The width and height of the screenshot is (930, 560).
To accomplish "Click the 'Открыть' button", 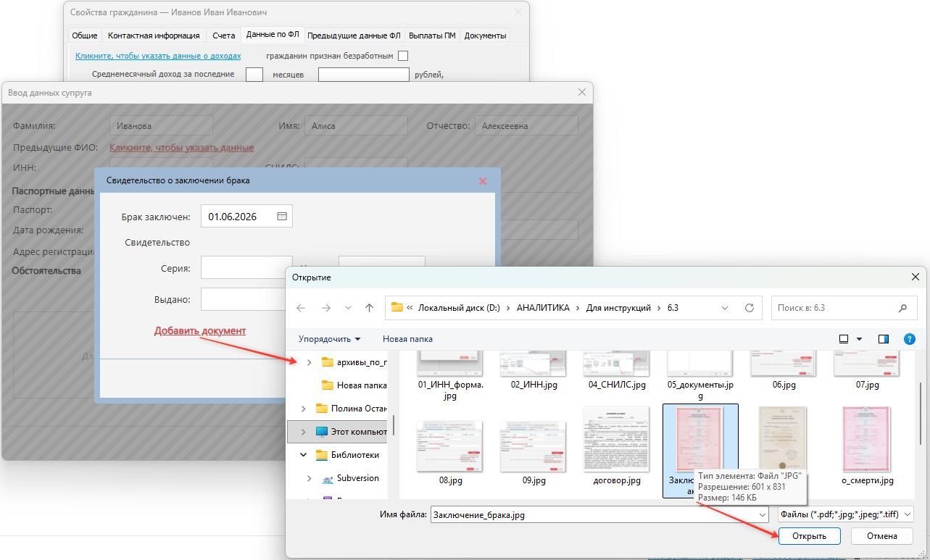I will coord(809,536).
